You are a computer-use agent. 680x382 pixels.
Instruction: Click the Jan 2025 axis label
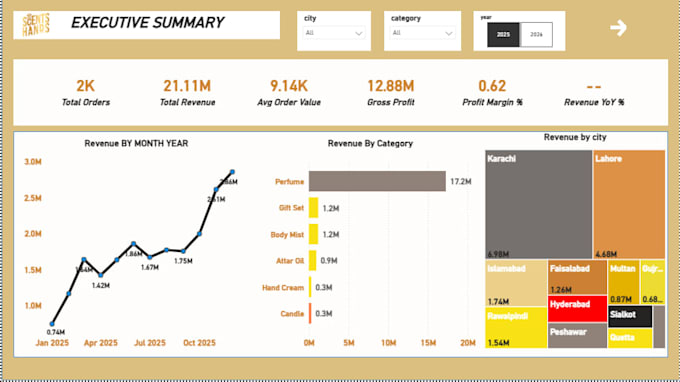tap(52, 343)
